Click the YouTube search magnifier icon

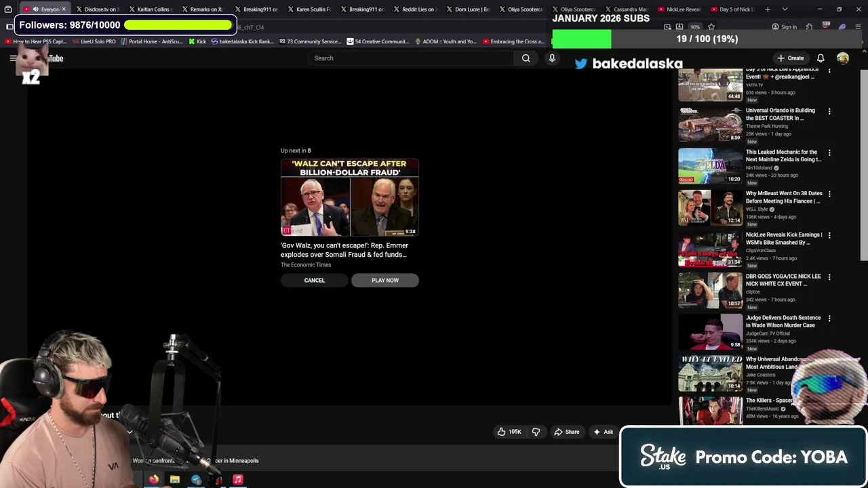tap(526, 58)
